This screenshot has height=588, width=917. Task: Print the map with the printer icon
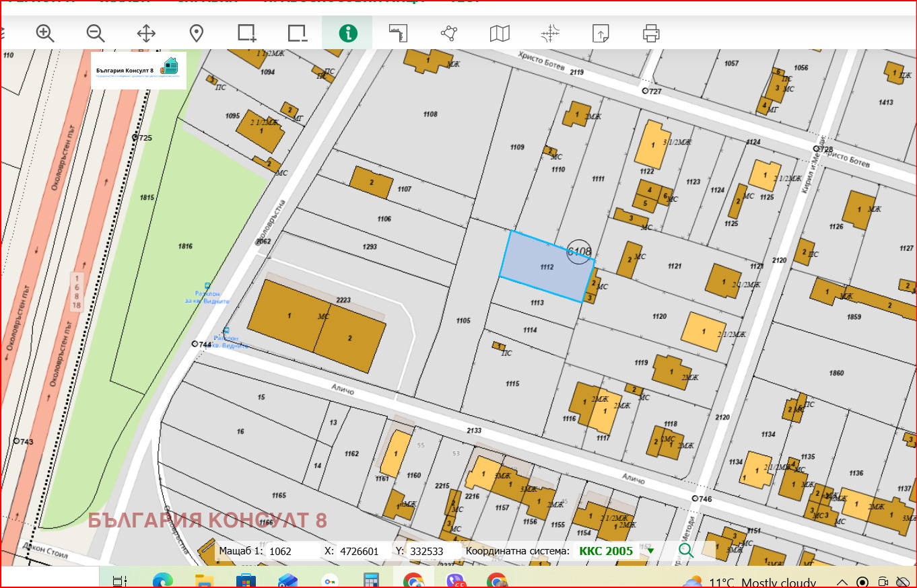[651, 33]
